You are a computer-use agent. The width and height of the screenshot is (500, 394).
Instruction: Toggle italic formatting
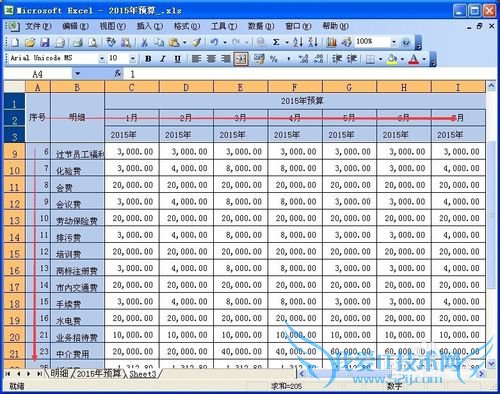coord(163,59)
